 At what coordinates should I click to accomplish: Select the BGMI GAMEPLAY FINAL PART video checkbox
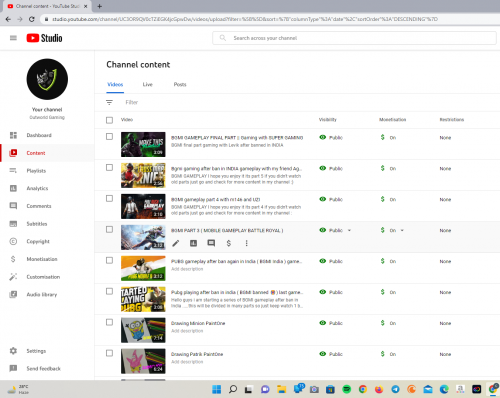click(x=109, y=137)
